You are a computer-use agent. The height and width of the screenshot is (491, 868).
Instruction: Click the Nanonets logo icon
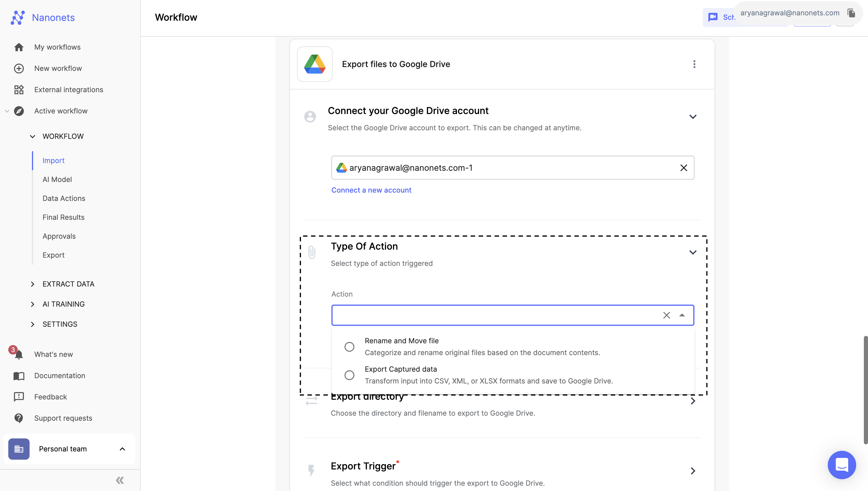click(x=17, y=17)
